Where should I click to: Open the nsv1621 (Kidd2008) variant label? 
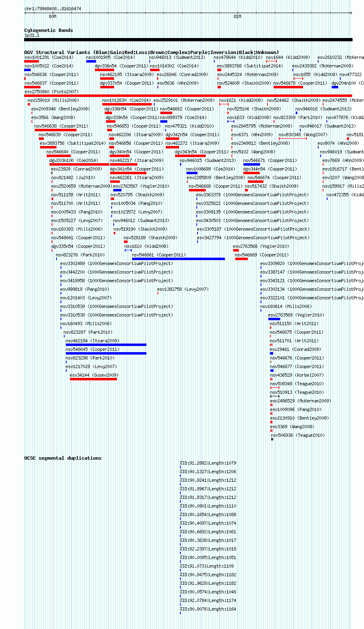point(241,100)
